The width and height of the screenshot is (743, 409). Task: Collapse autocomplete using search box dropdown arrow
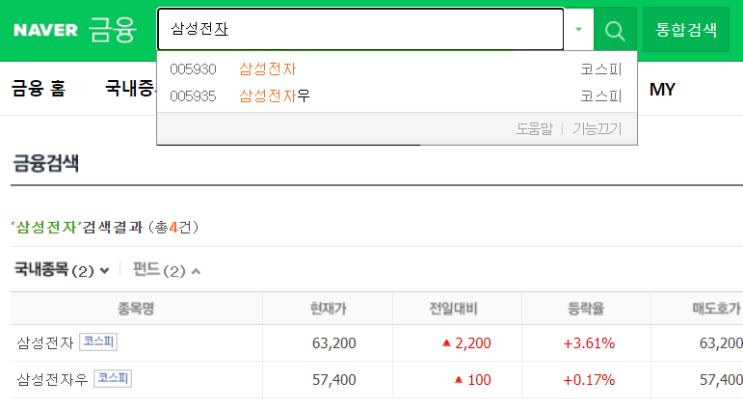pyautogui.click(x=579, y=29)
